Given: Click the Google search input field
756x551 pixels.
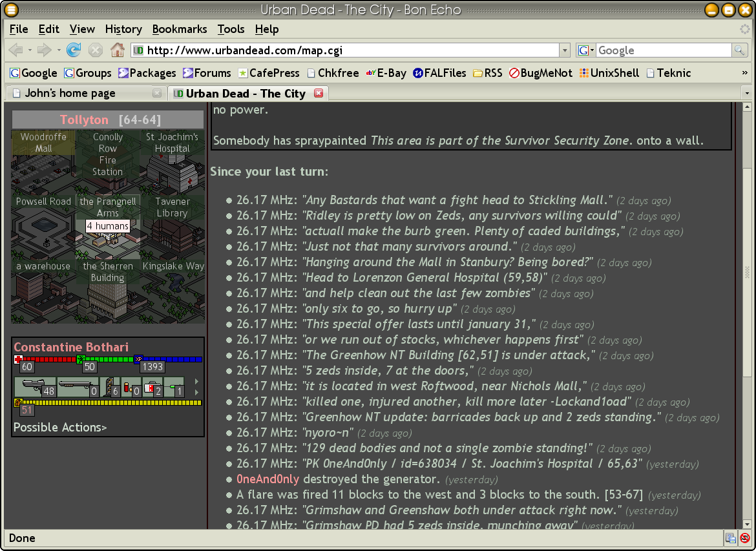Looking at the screenshot, I should (662, 50).
